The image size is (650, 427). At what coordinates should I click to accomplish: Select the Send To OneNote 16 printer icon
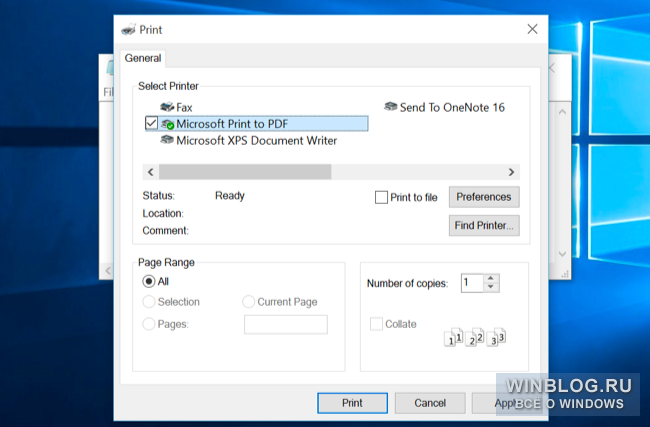[x=390, y=107]
